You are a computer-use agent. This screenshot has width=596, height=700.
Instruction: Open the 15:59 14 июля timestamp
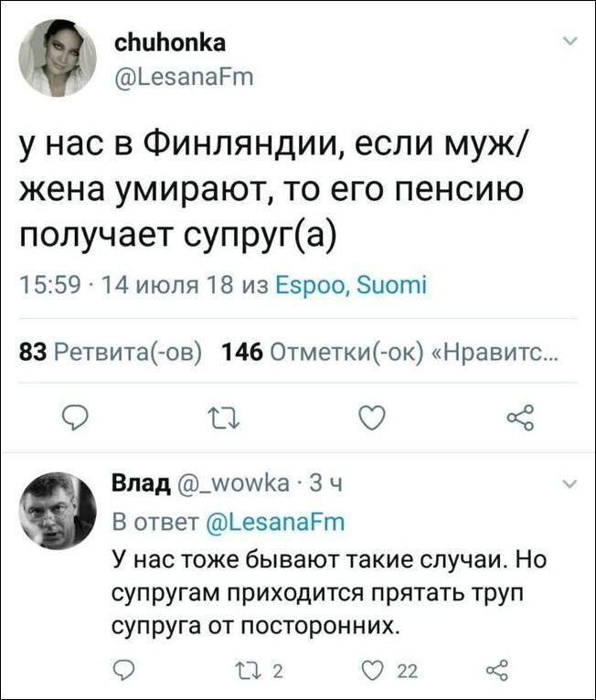tap(127, 284)
